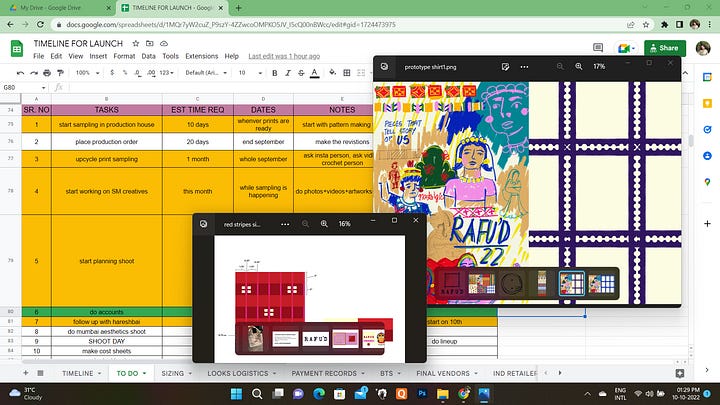Open more options in red stripes viewer

[285, 224]
